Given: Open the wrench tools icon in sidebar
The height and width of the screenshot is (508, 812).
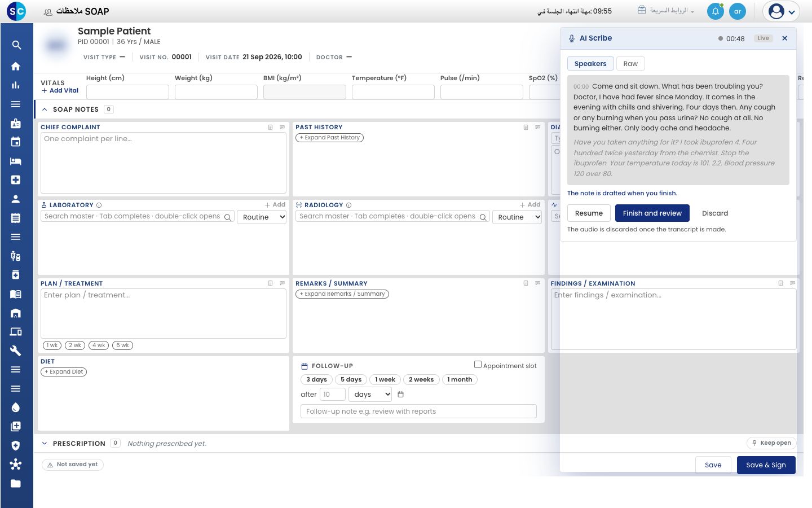Looking at the screenshot, I should pyautogui.click(x=16, y=351).
